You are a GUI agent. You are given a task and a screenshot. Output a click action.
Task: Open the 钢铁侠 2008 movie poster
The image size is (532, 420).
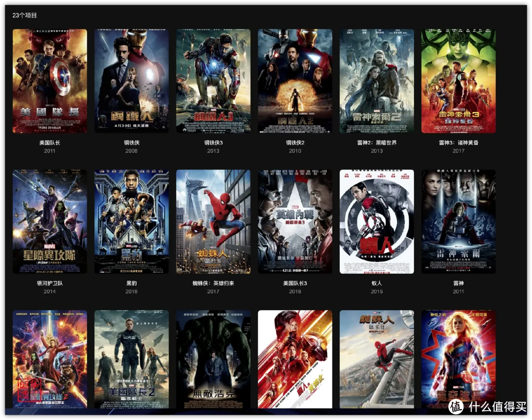click(x=132, y=81)
